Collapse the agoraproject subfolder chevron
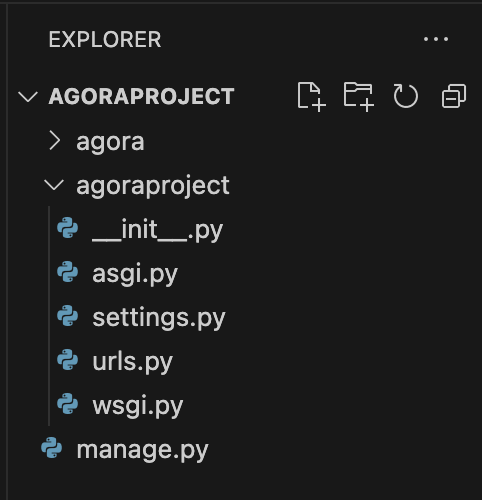The height and width of the screenshot is (500, 482). click(54, 185)
